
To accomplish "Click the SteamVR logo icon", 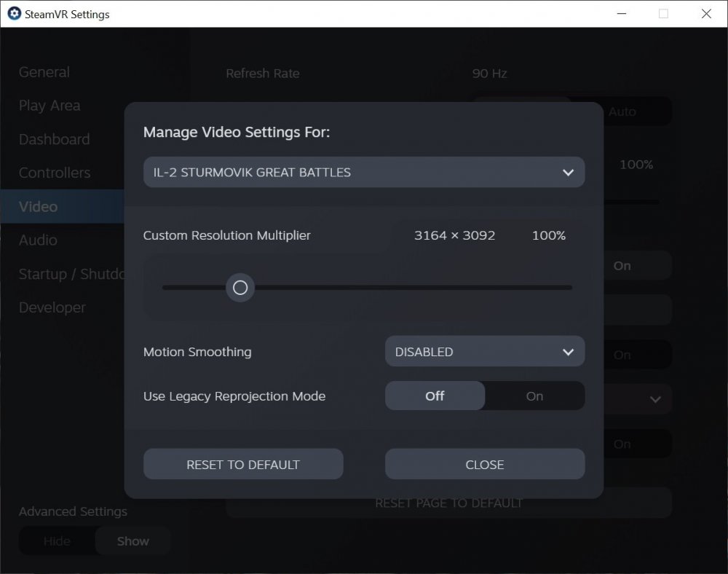I will tap(13, 14).
